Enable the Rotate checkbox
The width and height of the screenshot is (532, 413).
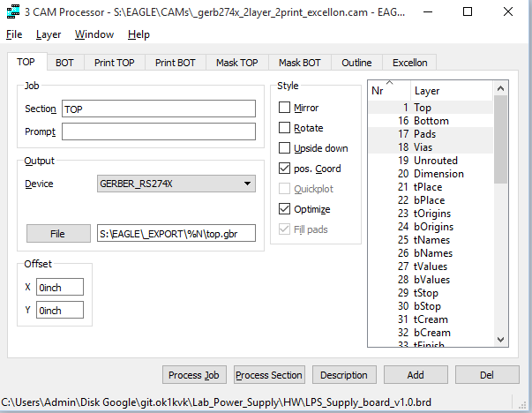[x=284, y=128]
